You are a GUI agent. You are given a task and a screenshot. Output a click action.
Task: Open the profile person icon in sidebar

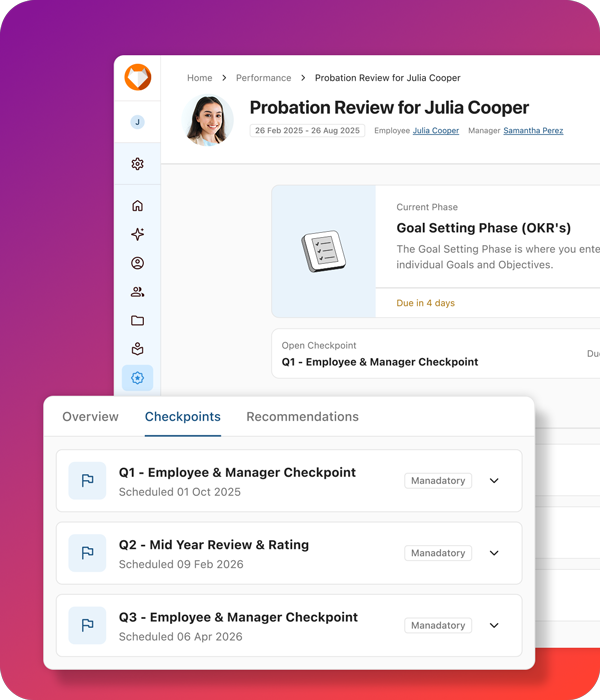click(x=137, y=263)
